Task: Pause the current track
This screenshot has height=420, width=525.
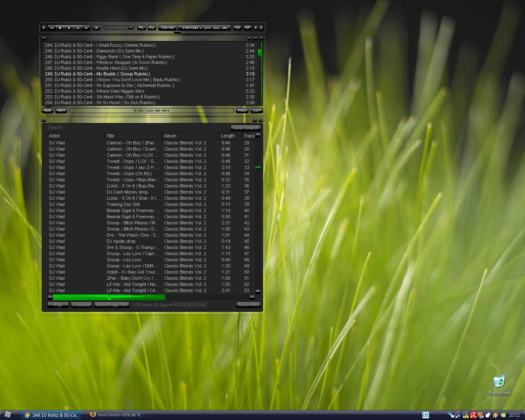Action: [78, 27]
